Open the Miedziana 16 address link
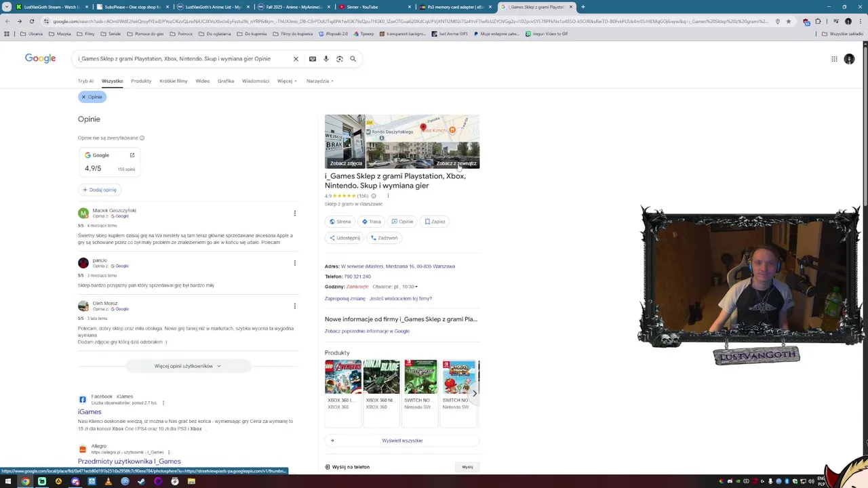The height and width of the screenshot is (488, 868). coord(398,266)
